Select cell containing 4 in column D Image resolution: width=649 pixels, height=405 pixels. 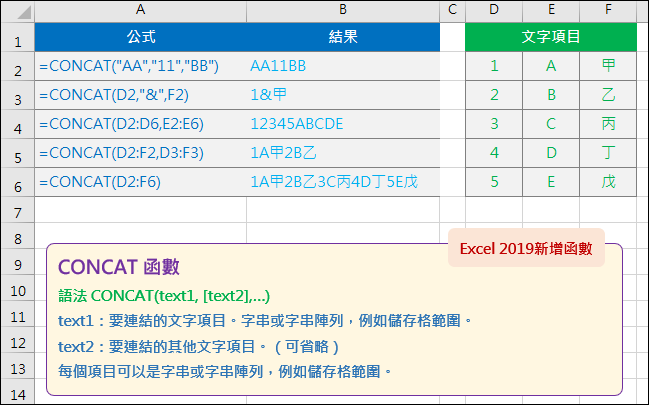pos(494,153)
